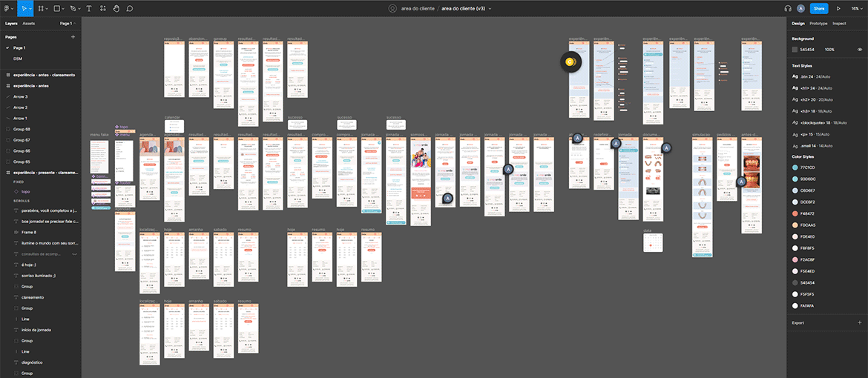Select the Text tool

(x=90, y=8)
